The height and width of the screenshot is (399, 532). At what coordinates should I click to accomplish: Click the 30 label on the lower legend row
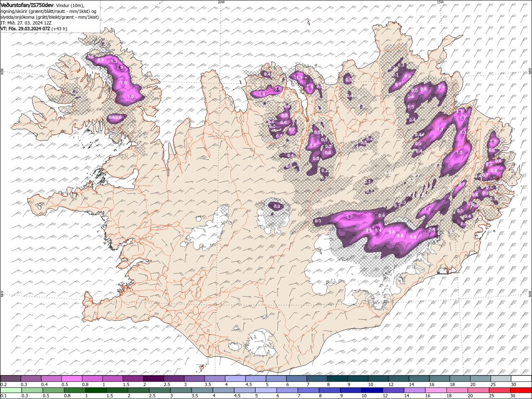point(513,396)
